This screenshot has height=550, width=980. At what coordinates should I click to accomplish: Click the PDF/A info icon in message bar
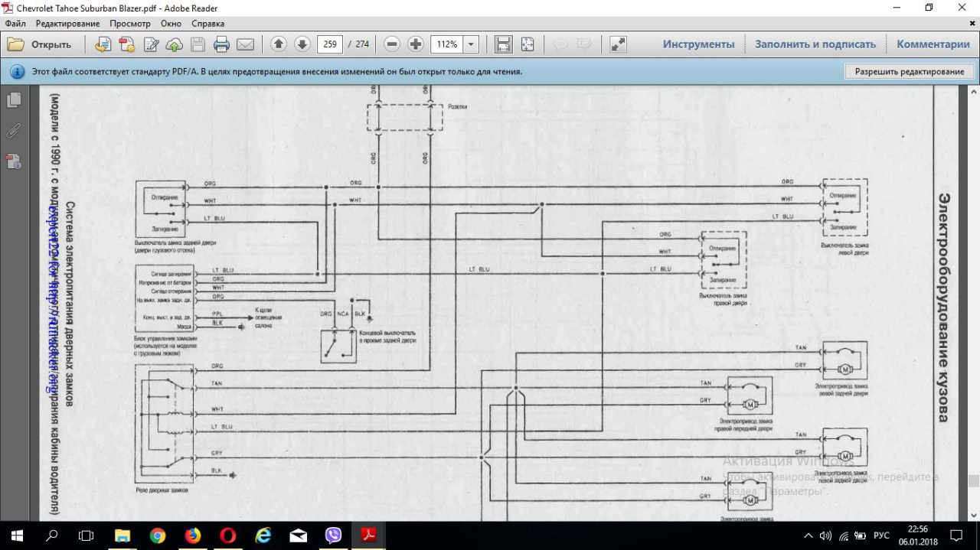coord(17,72)
